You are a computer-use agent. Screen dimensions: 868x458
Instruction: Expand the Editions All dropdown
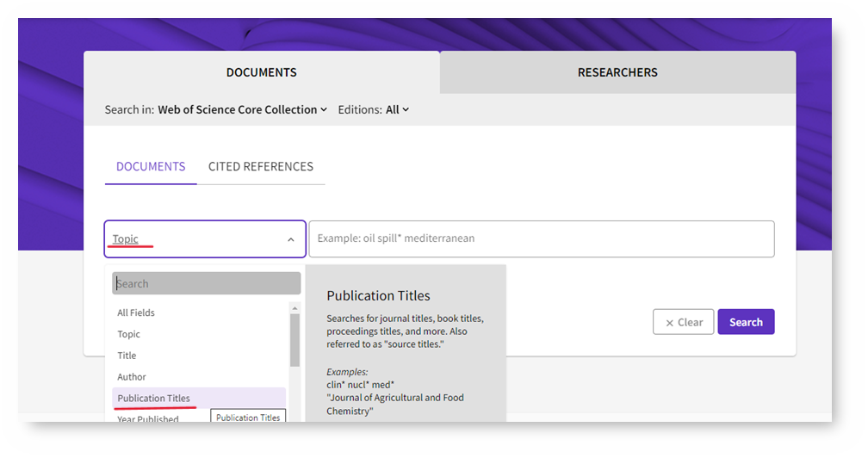click(397, 109)
